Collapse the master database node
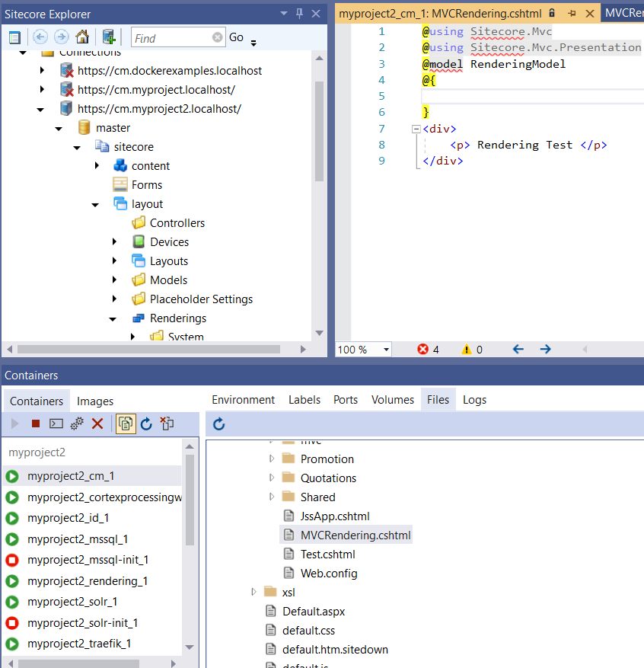The image size is (644, 668). (x=59, y=128)
